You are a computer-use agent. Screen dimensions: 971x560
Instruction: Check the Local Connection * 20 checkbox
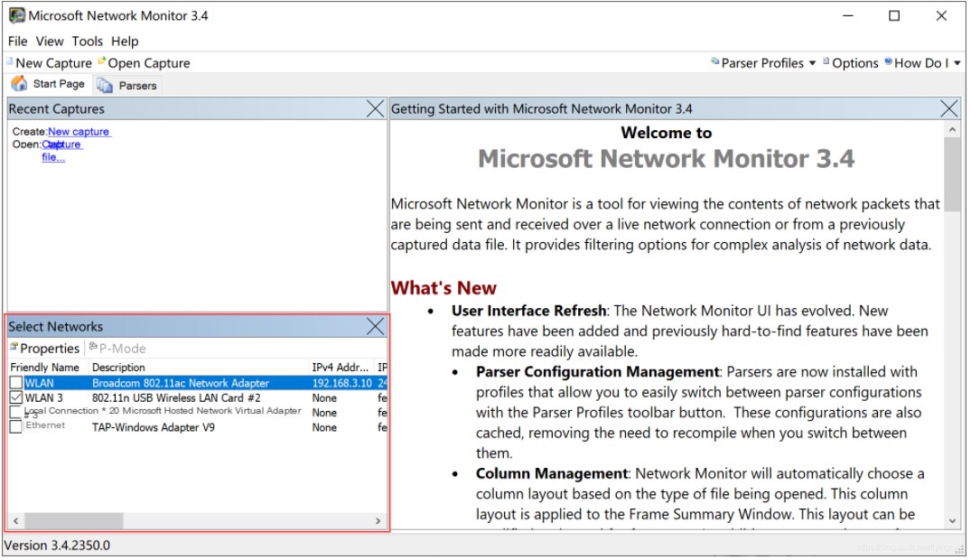click(x=16, y=413)
